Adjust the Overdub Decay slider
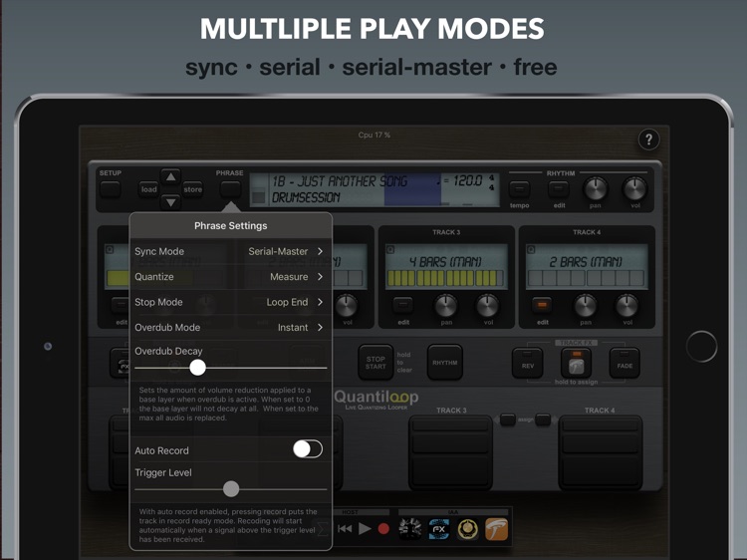Image resolution: width=747 pixels, height=560 pixels. pyautogui.click(x=197, y=368)
